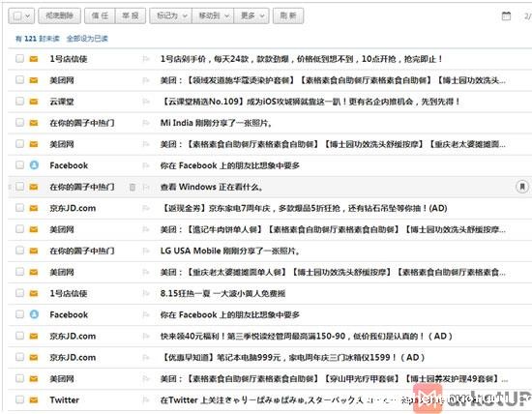Click the calendar icon in the top right
The height and width of the screenshot is (414, 532).
click(506, 15)
